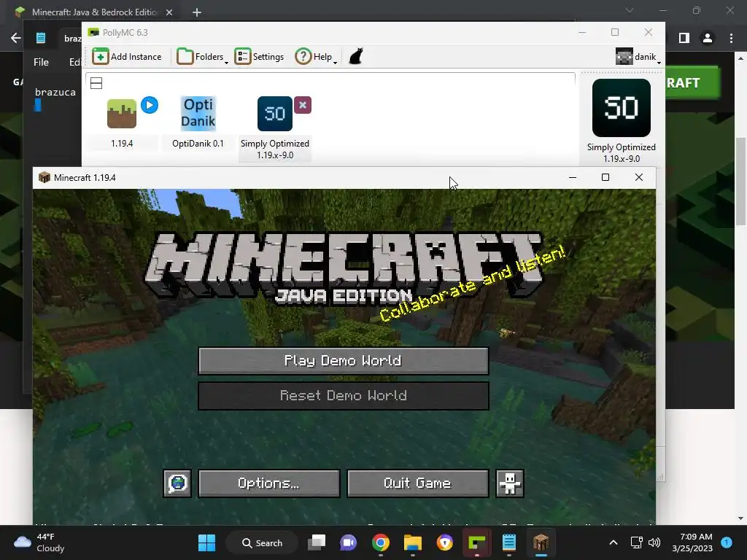Select the OptiDanik 0.1 instance
The image size is (747, 560).
pos(198,114)
